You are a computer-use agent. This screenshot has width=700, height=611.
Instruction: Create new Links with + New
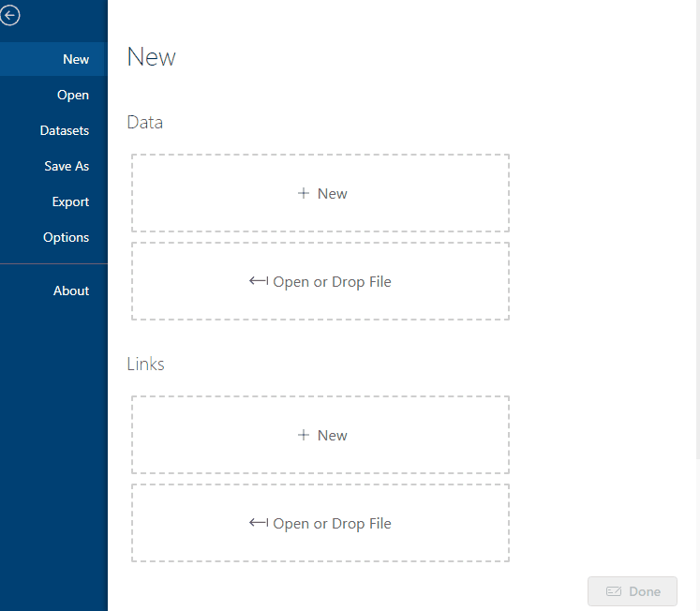point(320,435)
